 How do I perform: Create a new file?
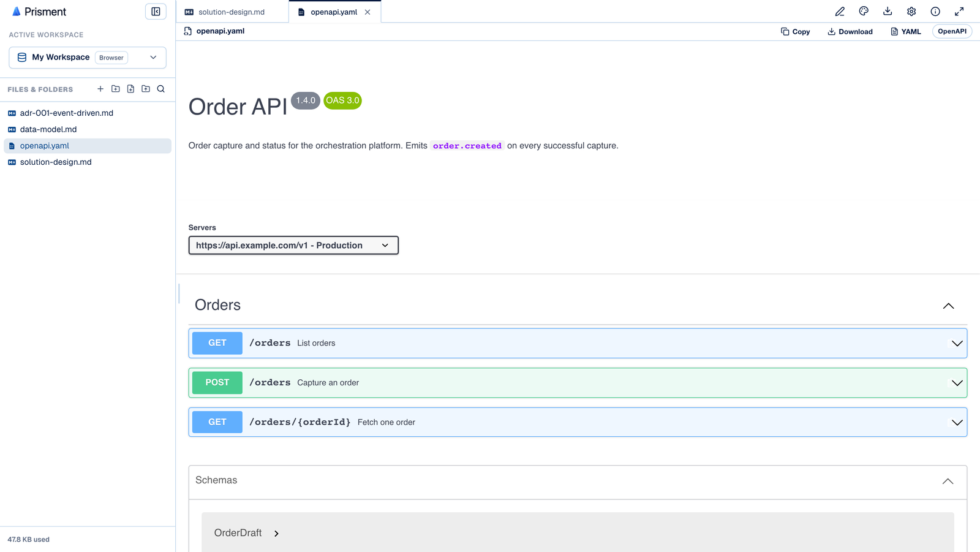[130, 89]
